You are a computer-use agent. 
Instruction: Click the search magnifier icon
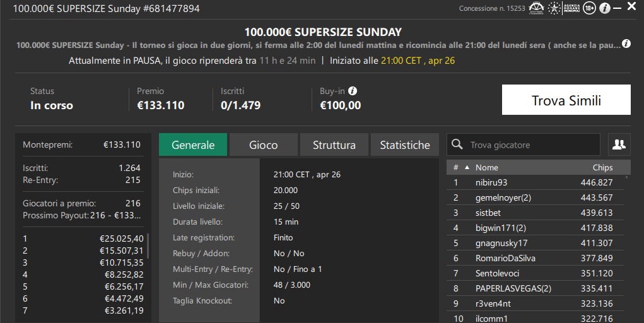(x=457, y=144)
